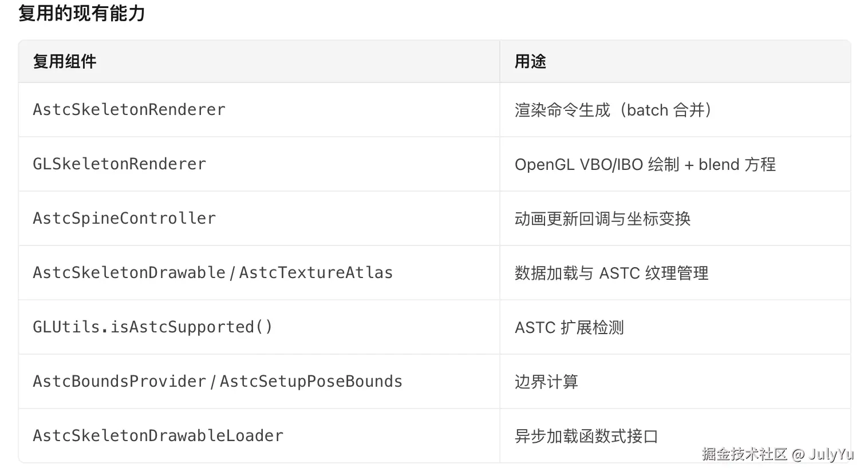This screenshot has width=868, height=476.
Task: Click the AstcTextureAtlas code text
Action: click(316, 272)
